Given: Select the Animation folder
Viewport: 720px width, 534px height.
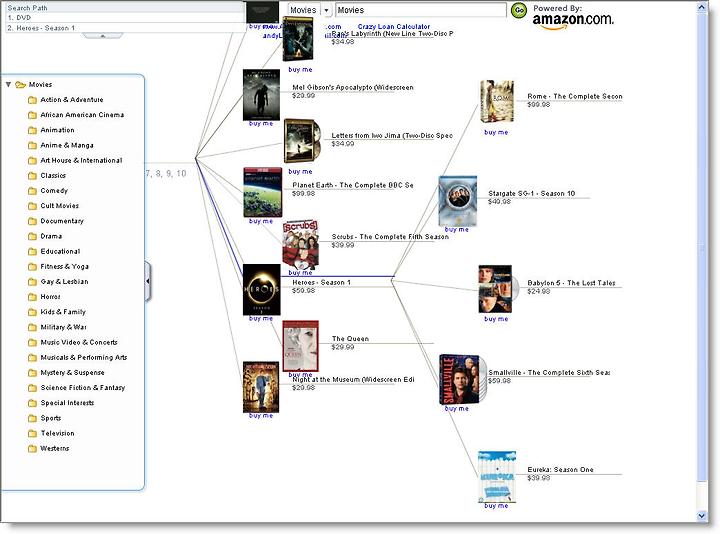Looking at the screenshot, I should 51,130.
